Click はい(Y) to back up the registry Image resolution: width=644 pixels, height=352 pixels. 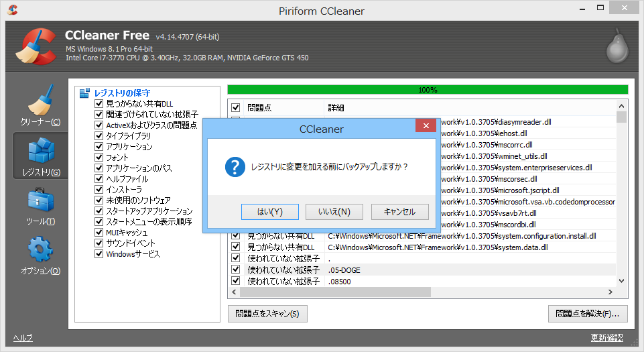270,212
